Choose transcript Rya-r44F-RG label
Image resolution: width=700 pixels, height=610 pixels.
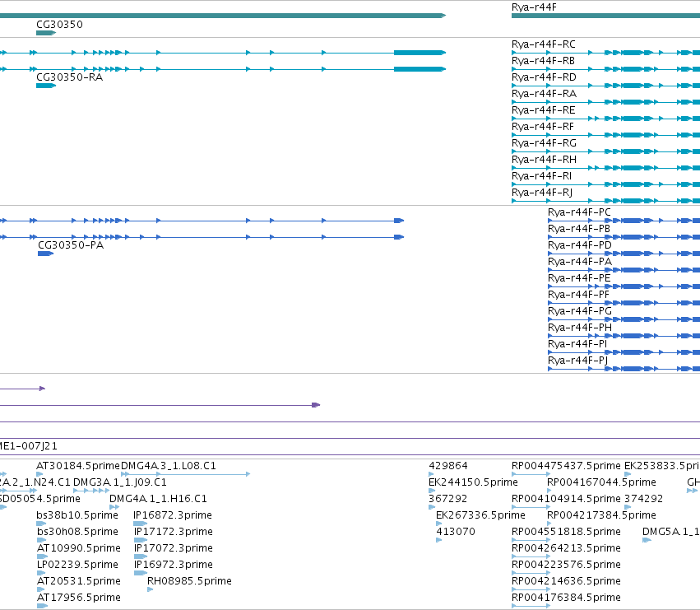tap(544, 143)
